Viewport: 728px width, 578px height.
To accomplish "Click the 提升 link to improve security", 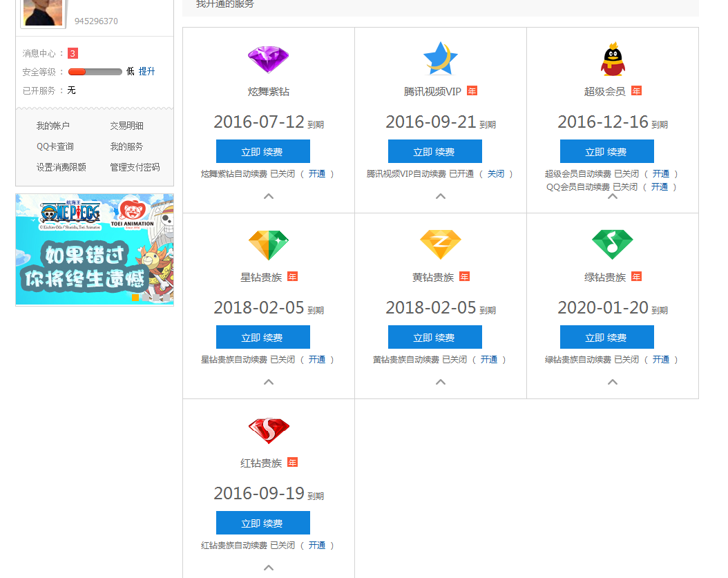I will (x=146, y=71).
